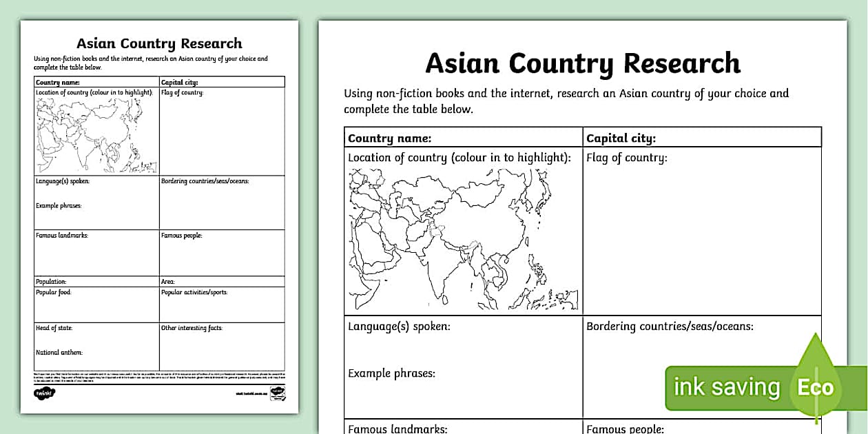This screenshot has height=434, width=868.
Task: Click the green Eco leaf badge
Action: pos(816,386)
